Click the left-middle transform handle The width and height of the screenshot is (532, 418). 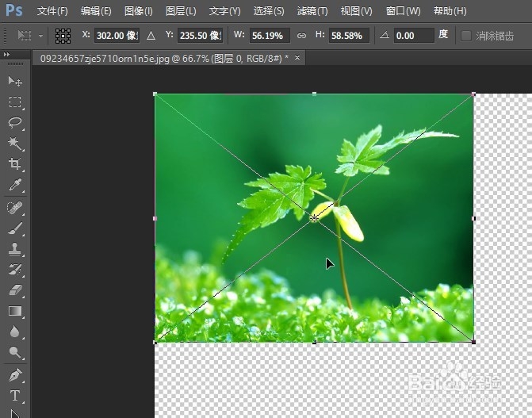pyautogui.click(x=155, y=218)
